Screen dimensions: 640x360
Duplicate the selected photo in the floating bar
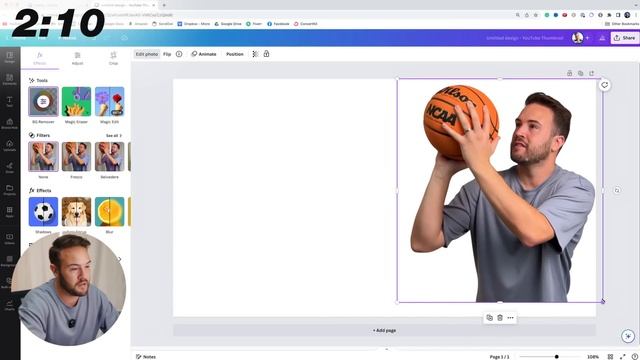489,318
